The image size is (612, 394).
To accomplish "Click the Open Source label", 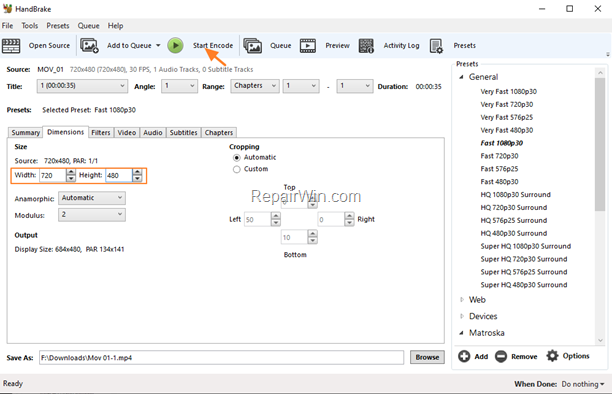I will pos(49,46).
